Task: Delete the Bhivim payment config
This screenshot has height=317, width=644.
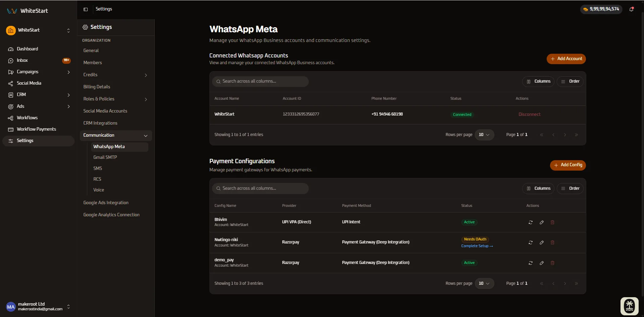Action: click(552, 222)
